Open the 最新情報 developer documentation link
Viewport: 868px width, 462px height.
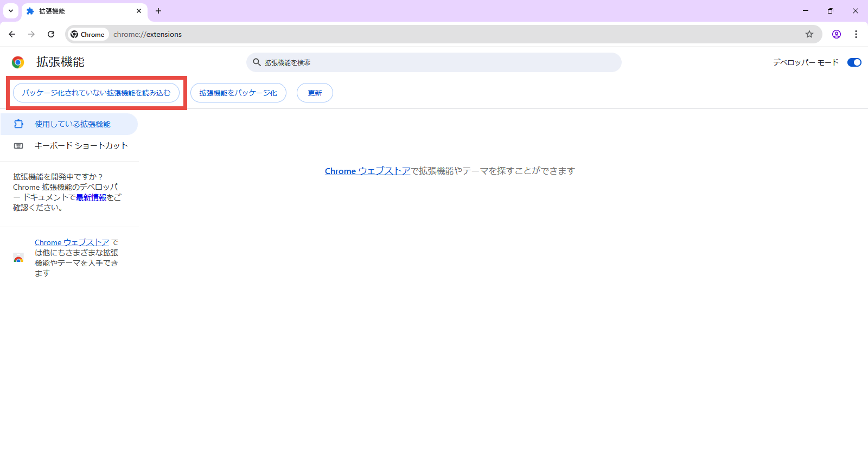(x=91, y=197)
